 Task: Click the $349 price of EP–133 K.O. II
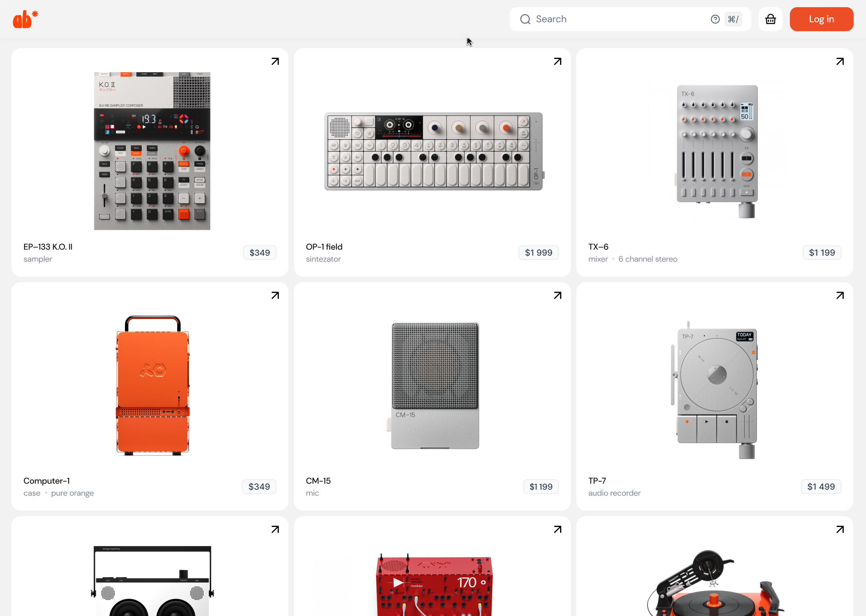[x=260, y=253]
